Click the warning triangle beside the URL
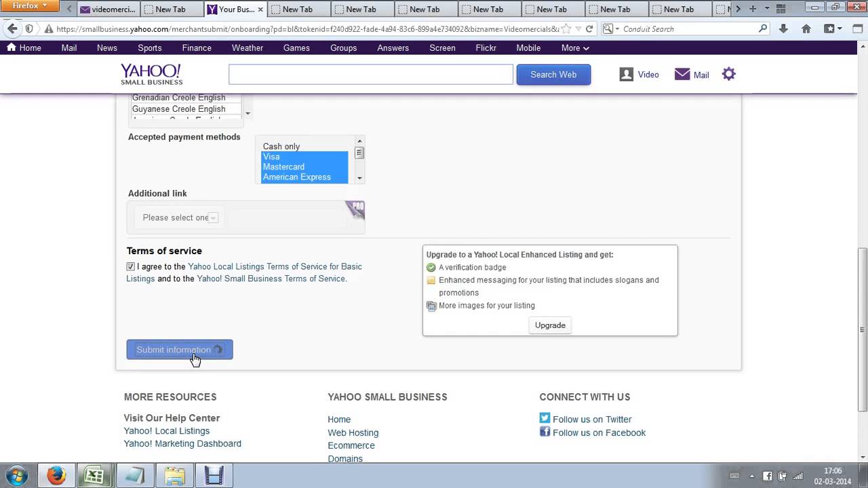 [x=49, y=29]
